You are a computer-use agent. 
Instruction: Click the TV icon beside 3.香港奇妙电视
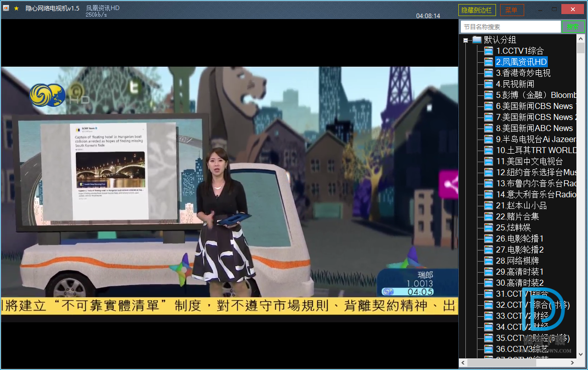click(x=488, y=73)
